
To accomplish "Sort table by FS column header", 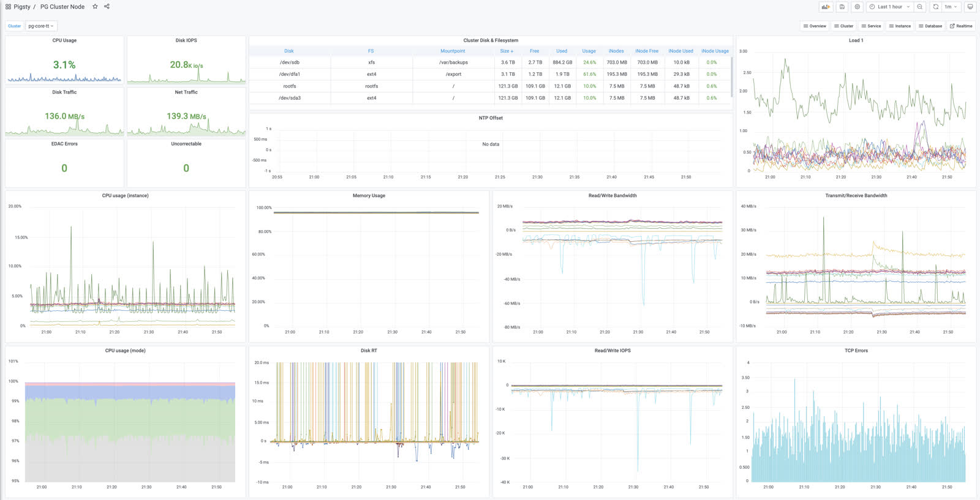I will click(x=371, y=51).
